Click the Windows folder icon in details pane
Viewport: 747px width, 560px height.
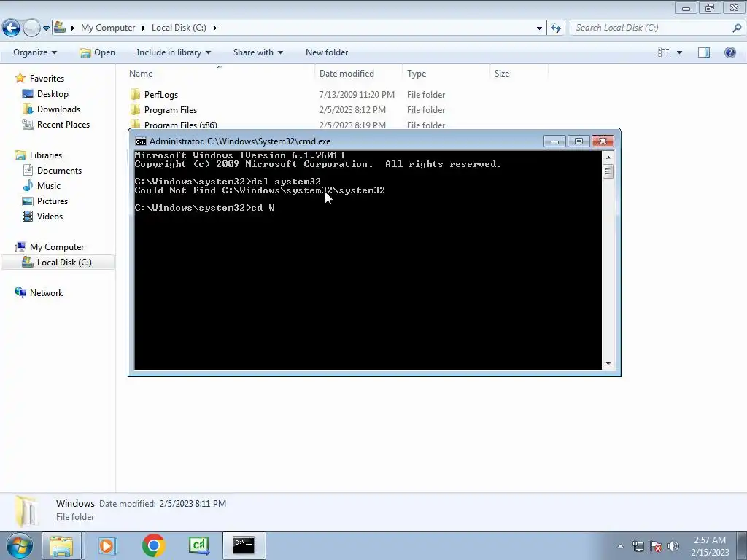point(26,510)
